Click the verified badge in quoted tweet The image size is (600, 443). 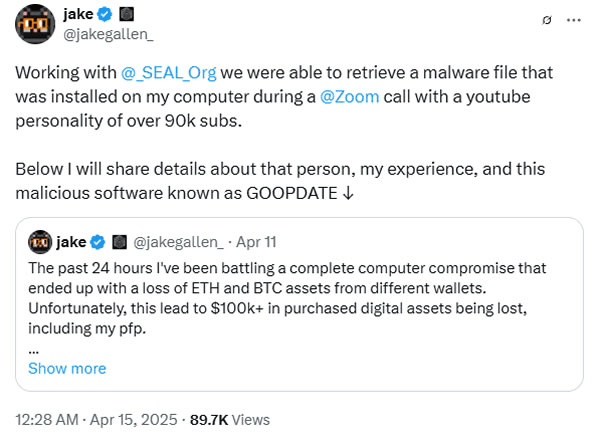[x=98, y=241]
